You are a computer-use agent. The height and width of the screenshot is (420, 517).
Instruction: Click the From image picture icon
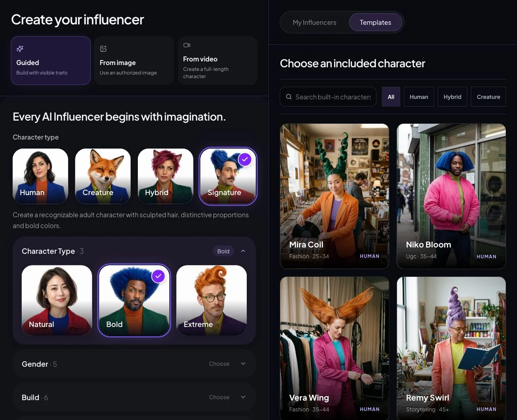coord(103,49)
